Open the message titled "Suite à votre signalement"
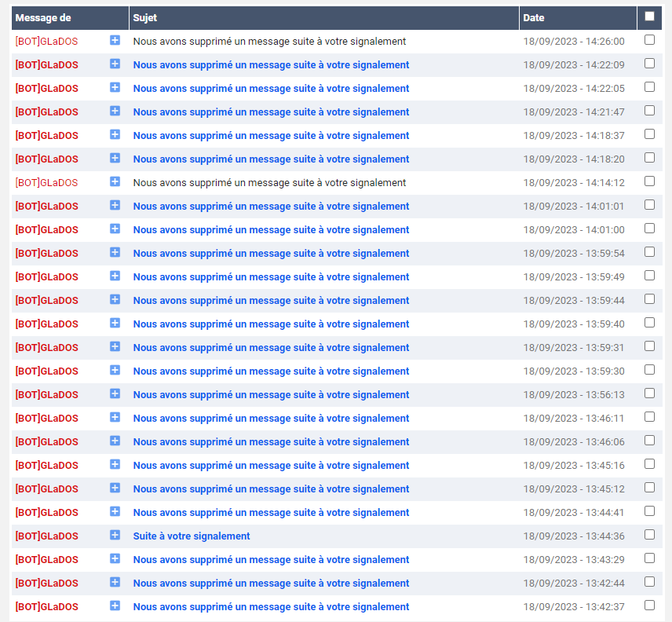Screen dimensions: 672x622 coord(192,536)
